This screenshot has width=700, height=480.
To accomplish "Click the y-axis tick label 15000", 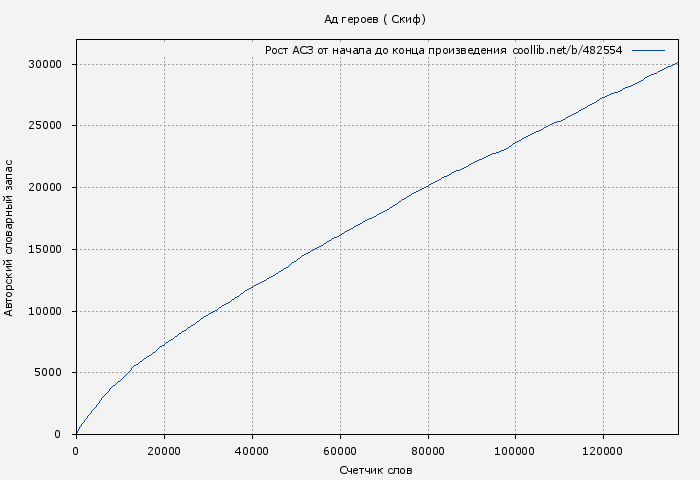I will click(46, 250).
